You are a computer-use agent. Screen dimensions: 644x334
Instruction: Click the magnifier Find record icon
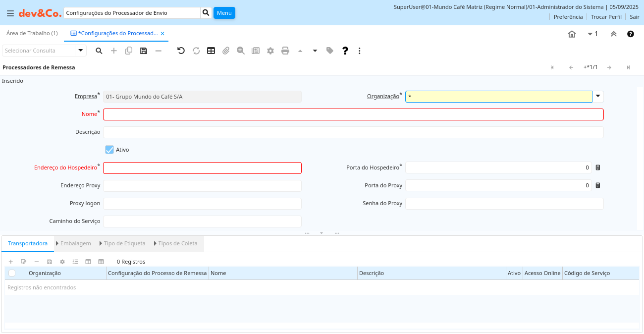pos(99,51)
